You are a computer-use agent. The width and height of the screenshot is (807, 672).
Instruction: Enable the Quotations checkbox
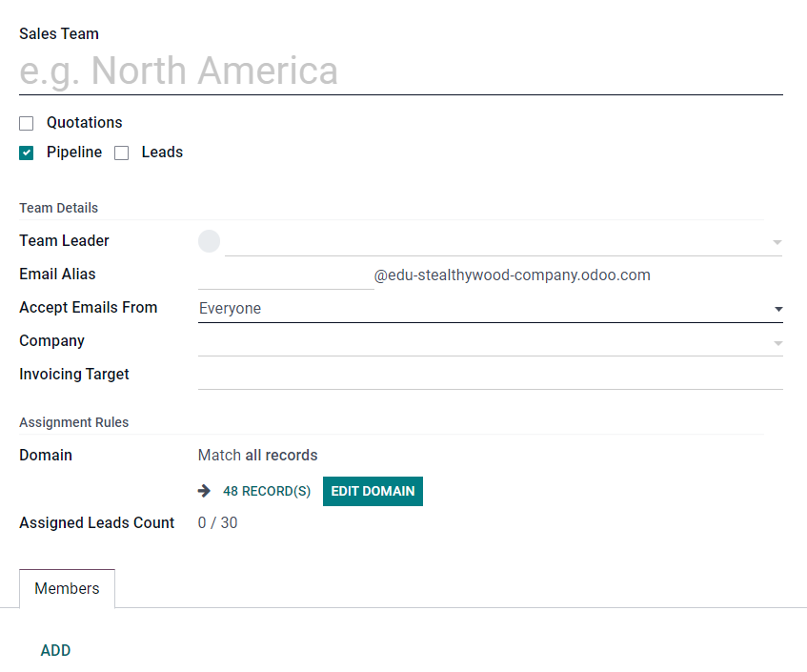26,123
